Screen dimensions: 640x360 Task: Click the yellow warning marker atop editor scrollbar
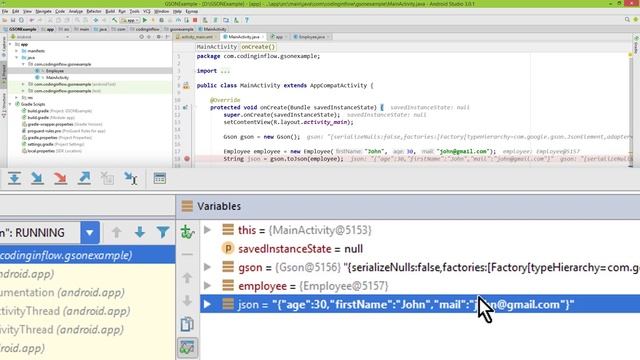(630, 55)
